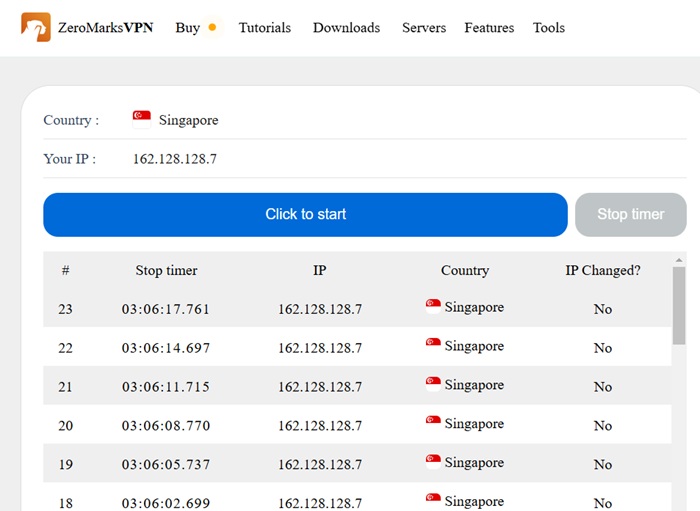Click the IP column header
The height and width of the screenshot is (511, 700).
coord(320,270)
